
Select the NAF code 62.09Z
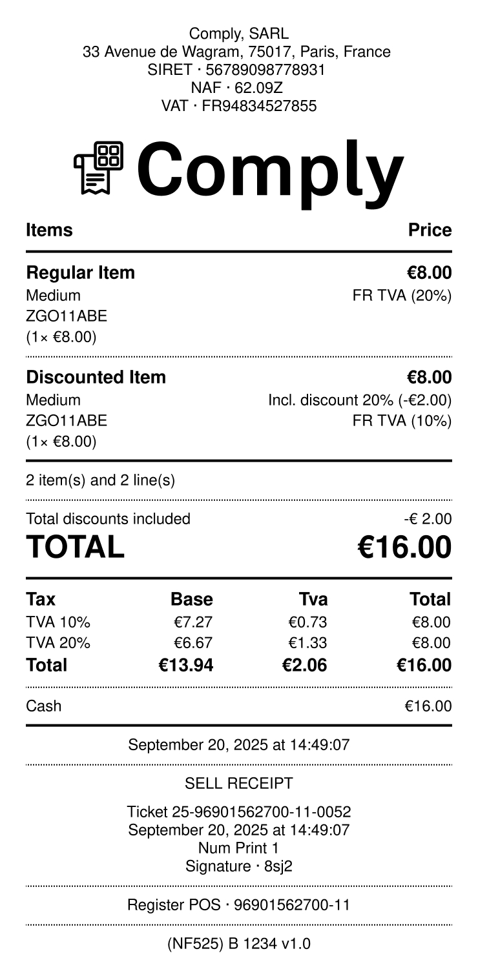coord(237,88)
